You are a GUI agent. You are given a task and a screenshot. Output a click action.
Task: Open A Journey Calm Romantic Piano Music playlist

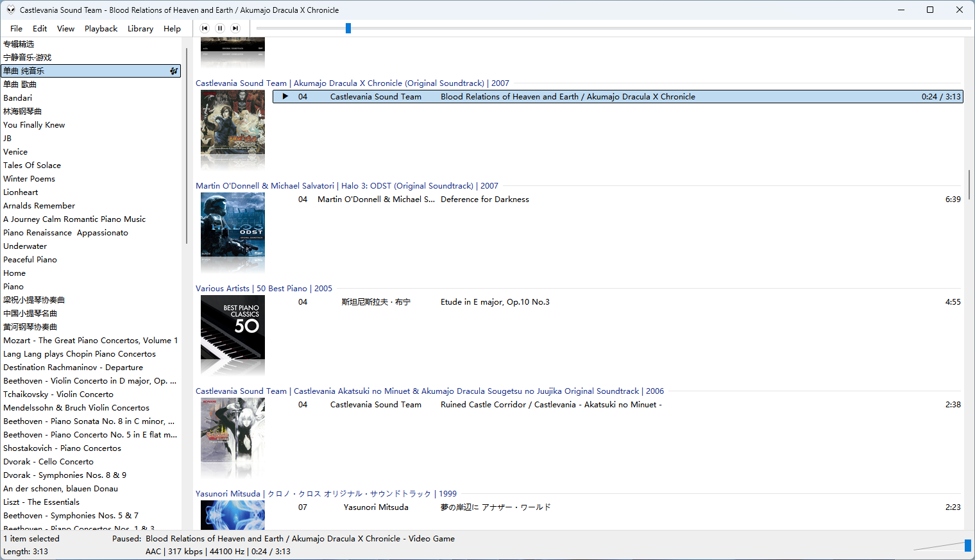[x=90, y=219]
